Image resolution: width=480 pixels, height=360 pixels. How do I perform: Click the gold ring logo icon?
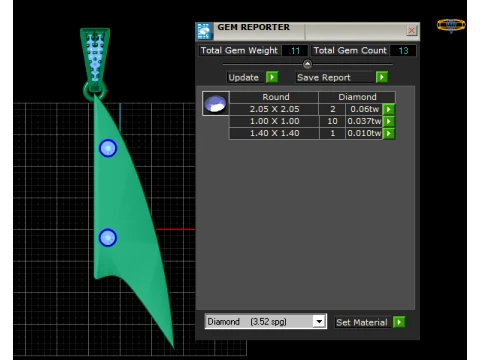click(x=451, y=25)
